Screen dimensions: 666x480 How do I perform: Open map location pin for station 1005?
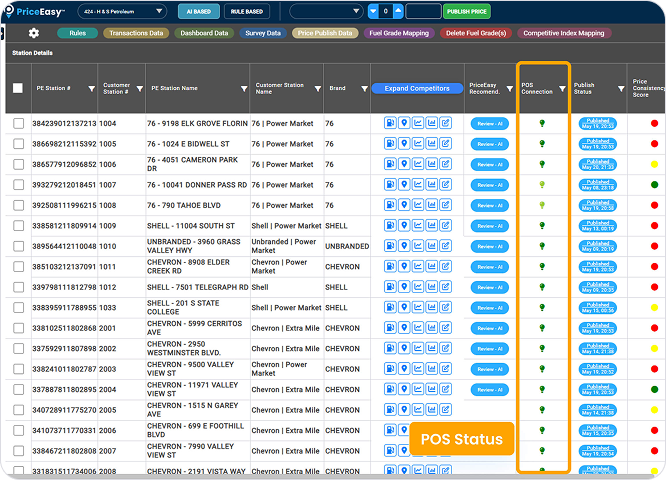pos(403,144)
